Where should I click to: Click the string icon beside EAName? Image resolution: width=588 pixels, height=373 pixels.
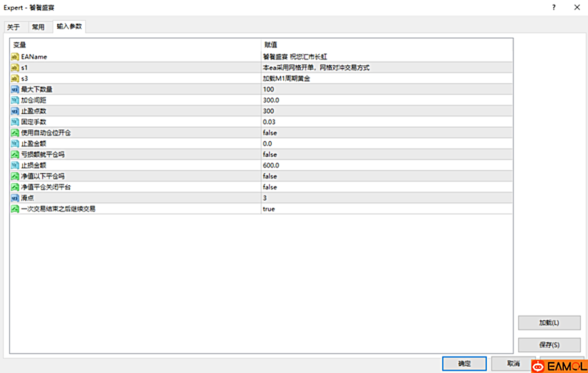[15, 57]
